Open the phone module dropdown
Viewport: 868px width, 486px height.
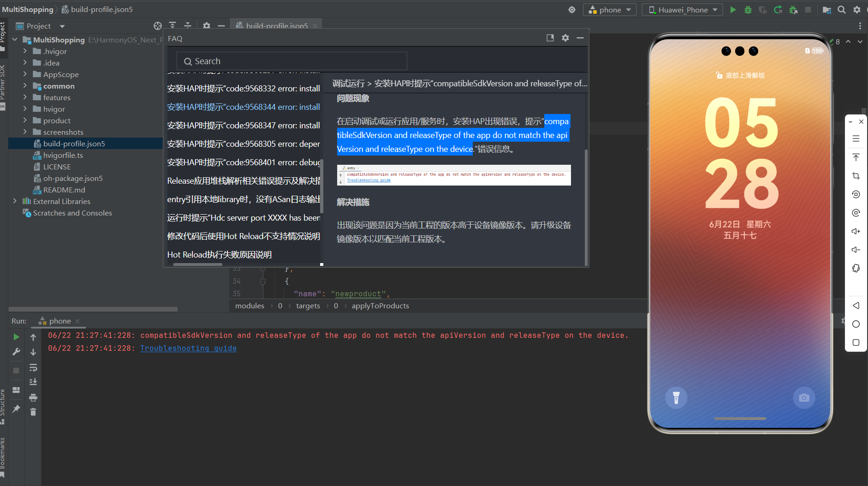(610, 10)
